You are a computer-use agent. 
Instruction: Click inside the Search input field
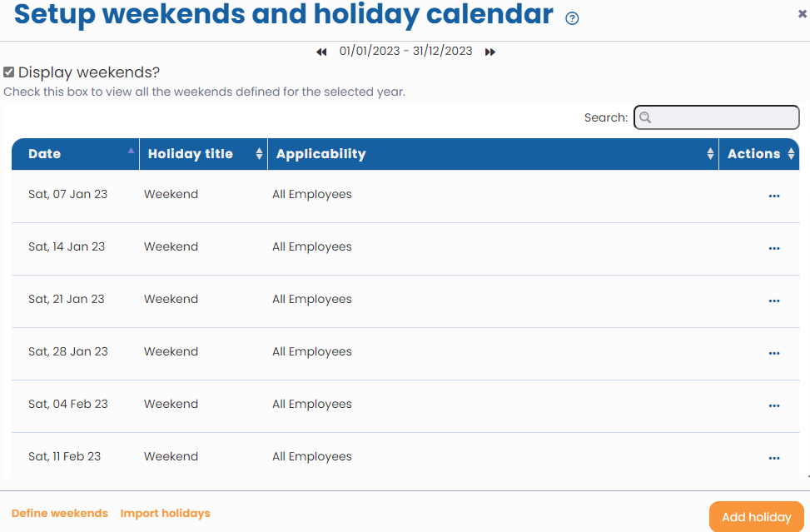click(724, 117)
